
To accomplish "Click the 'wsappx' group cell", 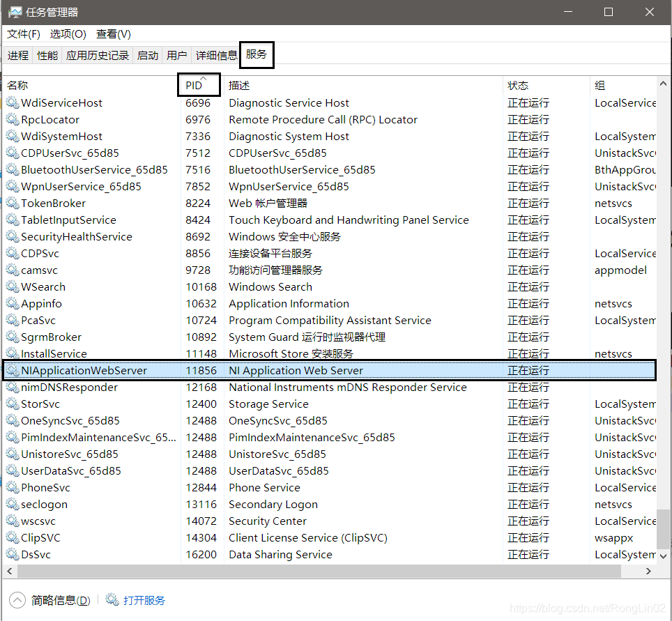I will [x=613, y=537].
